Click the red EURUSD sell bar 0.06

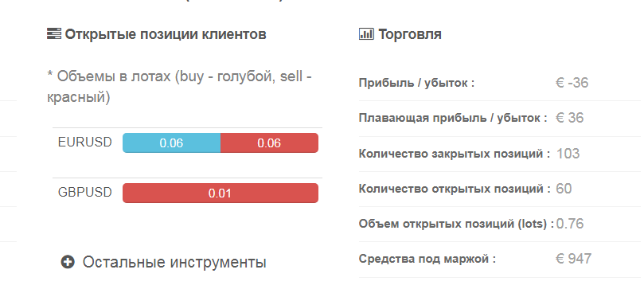click(x=269, y=143)
